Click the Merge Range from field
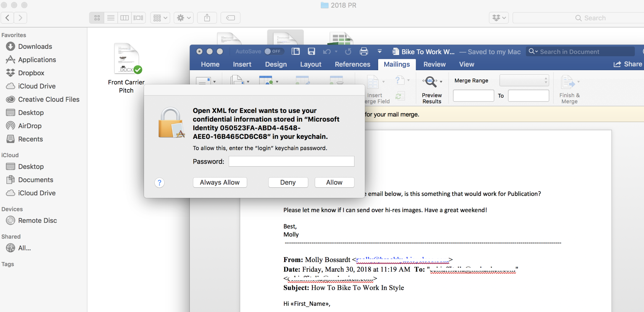Screen dimensions: 644x312 (x=474, y=96)
